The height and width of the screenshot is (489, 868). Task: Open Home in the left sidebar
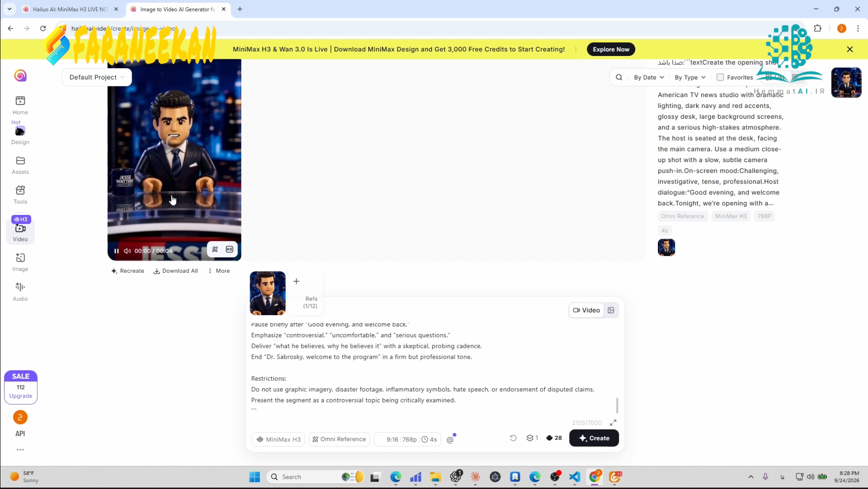coord(20,105)
